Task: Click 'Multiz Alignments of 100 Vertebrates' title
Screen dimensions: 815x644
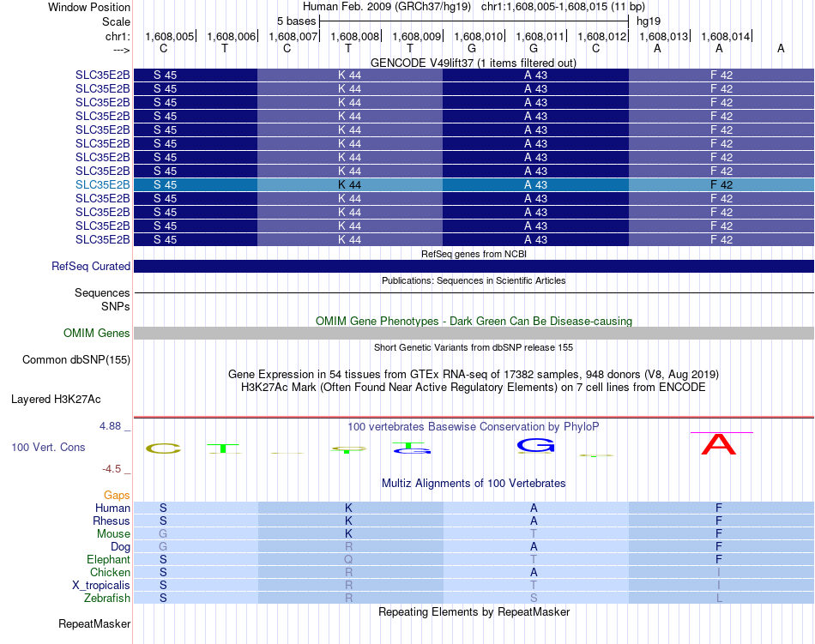Action: (474, 484)
